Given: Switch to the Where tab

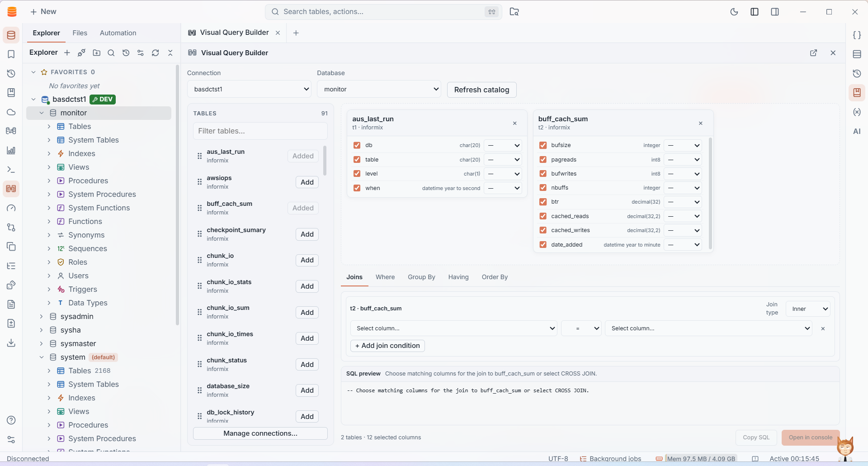Looking at the screenshot, I should (x=385, y=277).
